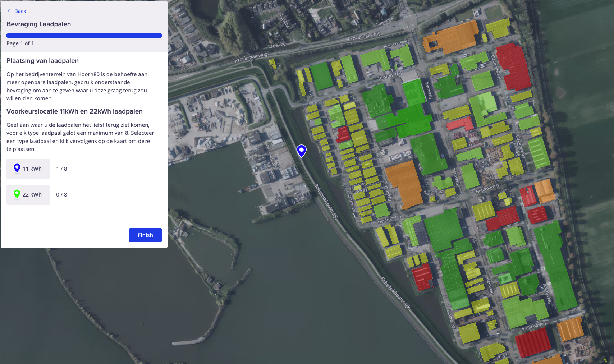614x364 pixels.
Task: Click the Schellinkhouterdijk road label near marker
Action: click(x=326, y=201)
